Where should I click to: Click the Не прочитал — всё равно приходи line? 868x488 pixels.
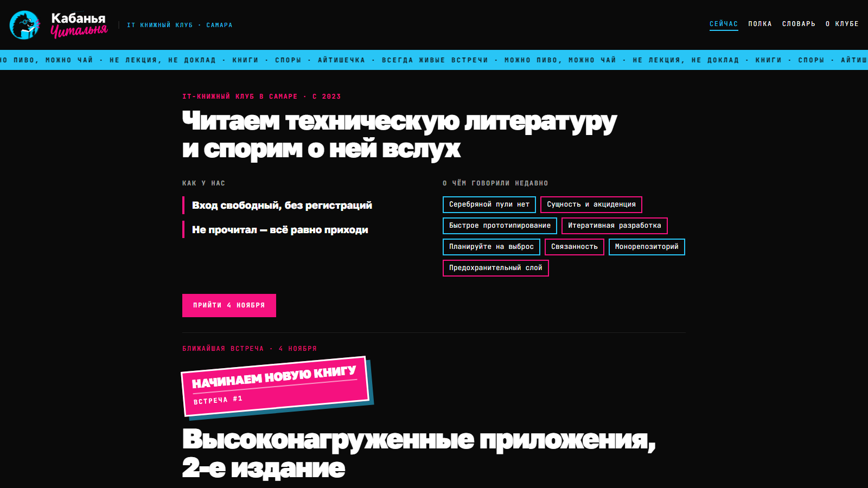[280, 230]
